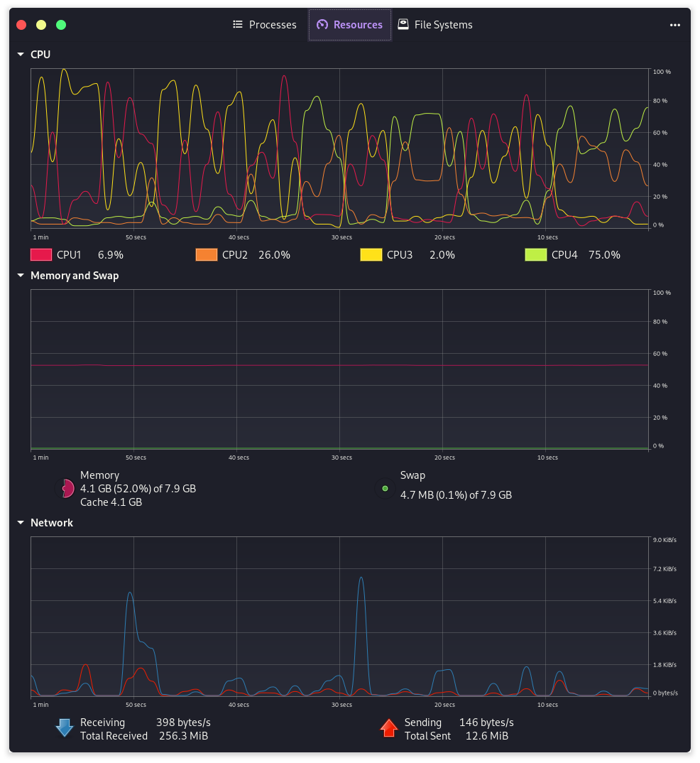
Task: Open the application menu via the three-dot icon
Action: (674, 24)
